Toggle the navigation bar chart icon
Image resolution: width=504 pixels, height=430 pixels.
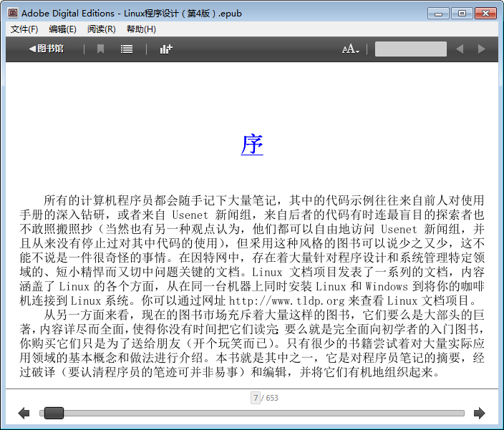pyautogui.click(x=166, y=49)
